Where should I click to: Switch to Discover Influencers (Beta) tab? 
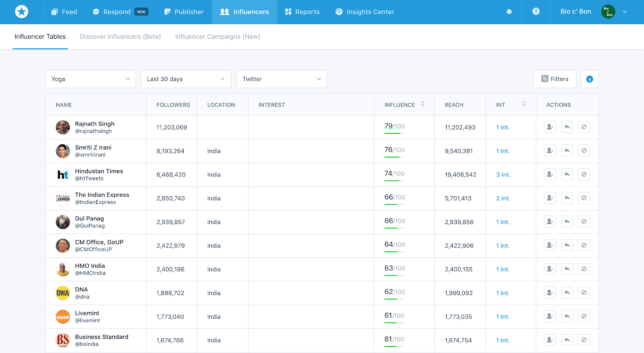click(120, 37)
